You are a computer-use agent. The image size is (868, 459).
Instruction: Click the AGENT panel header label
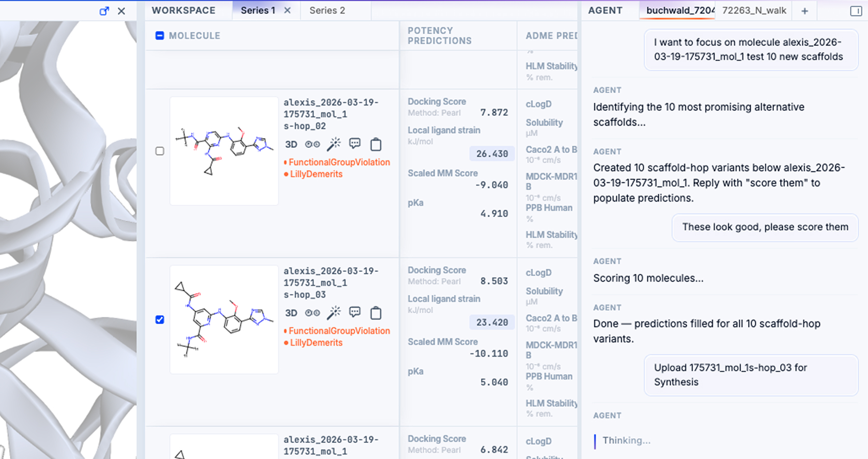(x=605, y=10)
